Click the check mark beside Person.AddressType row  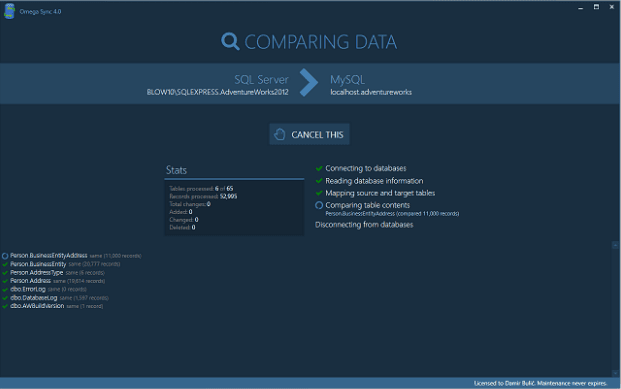click(x=5, y=273)
